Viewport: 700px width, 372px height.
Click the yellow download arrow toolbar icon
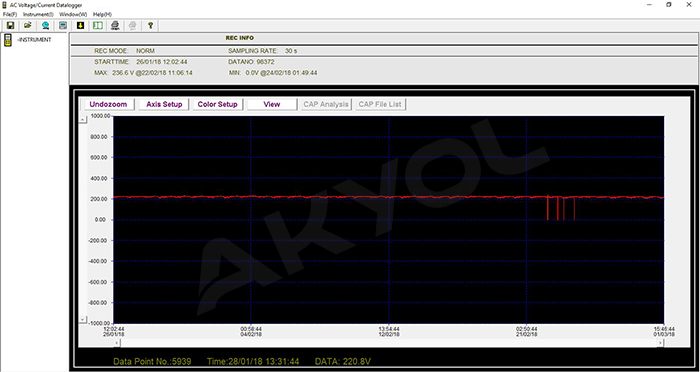[x=80, y=25]
